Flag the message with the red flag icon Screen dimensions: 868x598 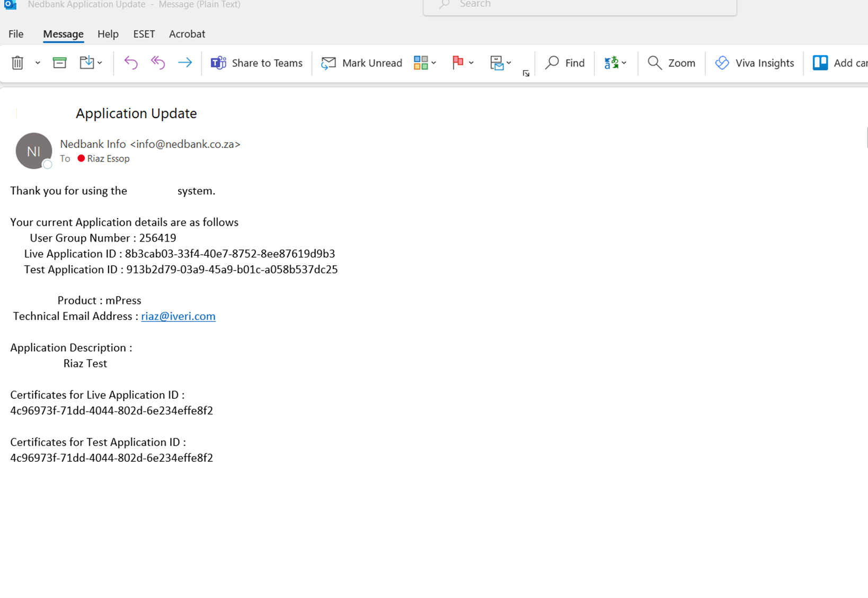[458, 63]
